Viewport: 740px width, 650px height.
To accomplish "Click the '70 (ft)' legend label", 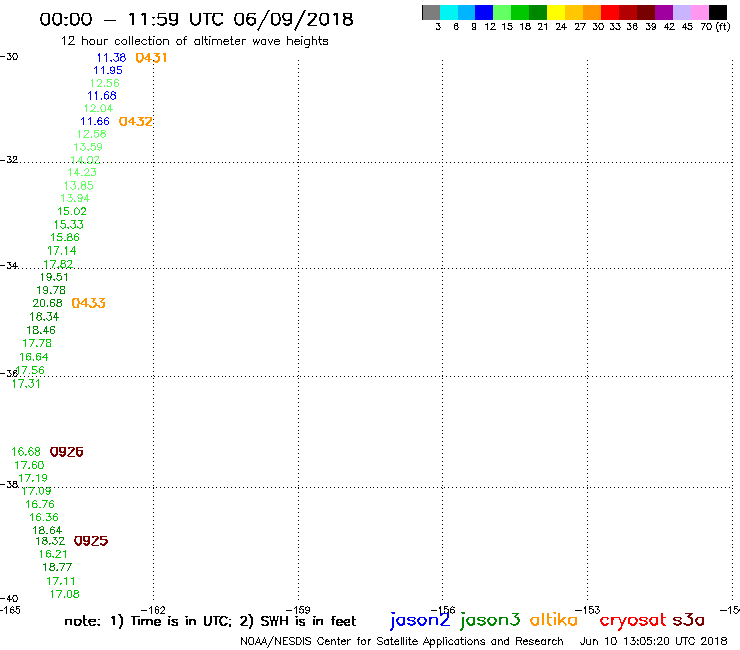I will pyautogui.click(x=715, y=26).
